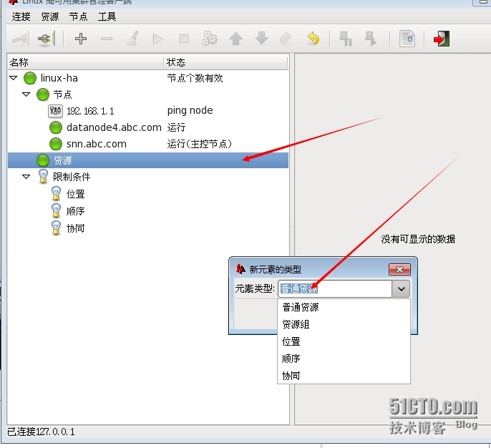Screen dimensions: 491x448
Task: Click the stop resource square icon
Action: (184, 39)
